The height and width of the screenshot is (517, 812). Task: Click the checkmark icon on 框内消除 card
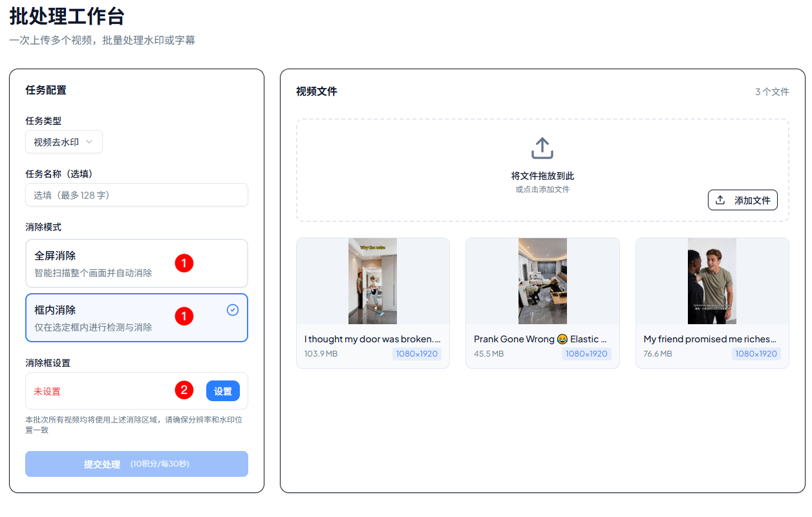[233, 310]
